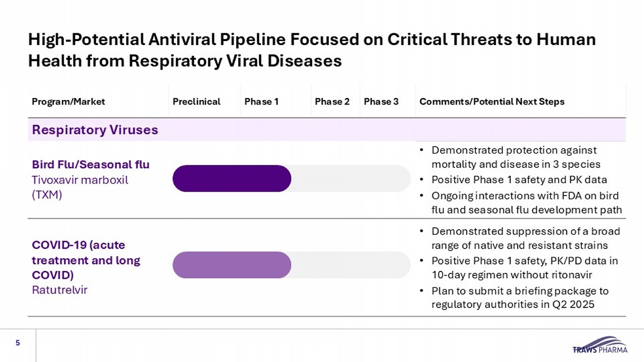Select the Preclinical column header
This screenshot has width=644, height=362.
196,102
